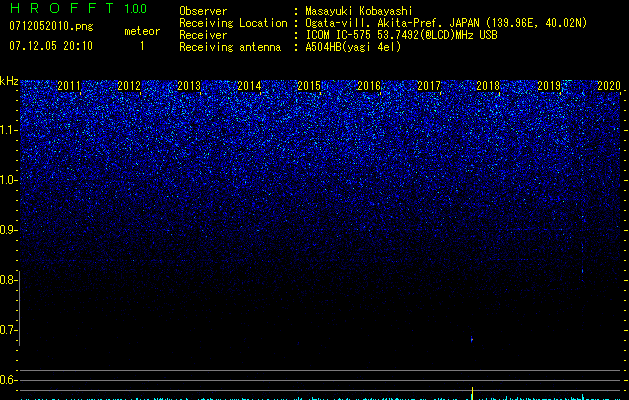629x400 pixels.
Task: Click the 1.1 kHz axis label
Action: [8, 130]
